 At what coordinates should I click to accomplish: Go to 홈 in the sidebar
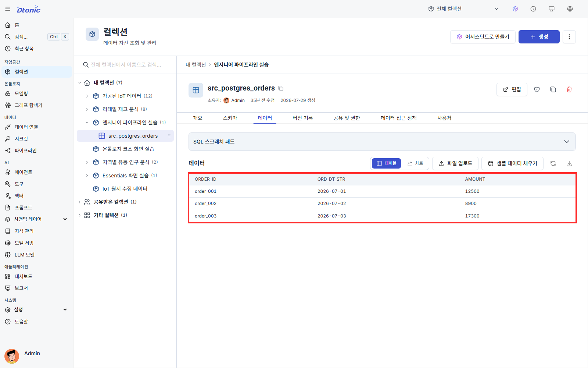click(37, 25)
